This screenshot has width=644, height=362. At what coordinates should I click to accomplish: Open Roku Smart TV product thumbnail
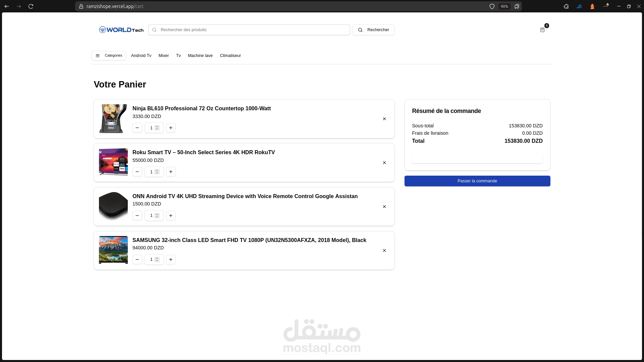pyautogui.click(x=113, y=163)
